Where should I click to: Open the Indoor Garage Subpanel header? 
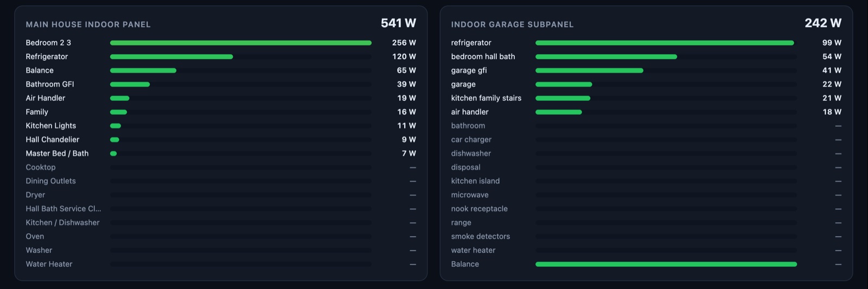[x=512, y=24]
